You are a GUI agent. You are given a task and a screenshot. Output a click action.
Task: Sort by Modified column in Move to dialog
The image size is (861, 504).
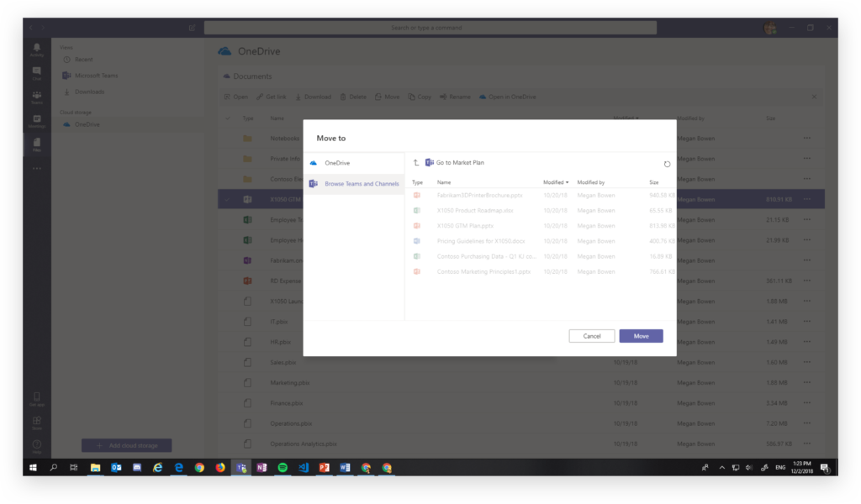pyautogui.click(x=556, y=182)
